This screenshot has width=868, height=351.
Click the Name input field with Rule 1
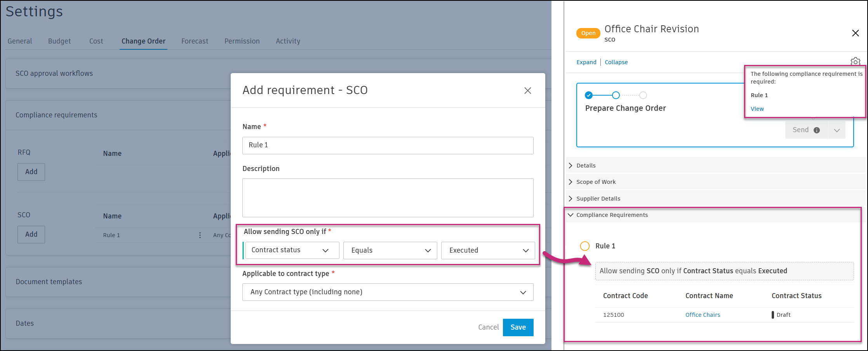click(388, 145)
